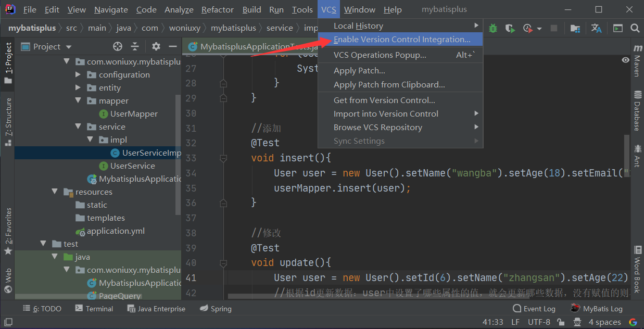Open profiler dropdown arrow in toolbar

539,29
